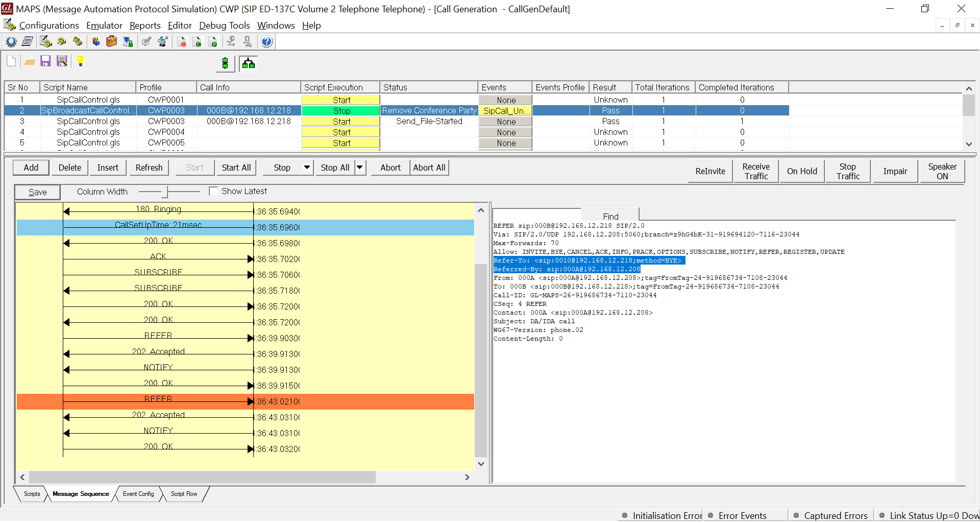
Task: Open the Stop All dropdown arrow
Action: [x=360, y=168]
